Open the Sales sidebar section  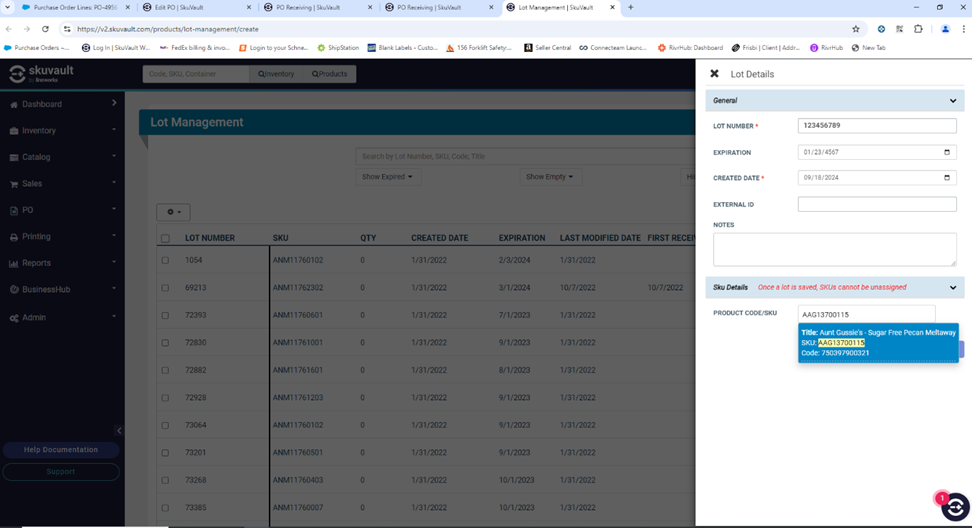point(32,184)
